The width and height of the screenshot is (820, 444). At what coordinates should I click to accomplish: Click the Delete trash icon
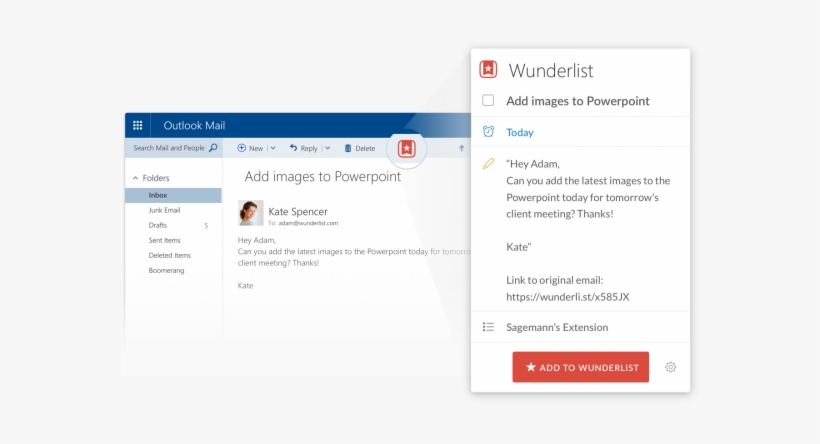point(348,148)
